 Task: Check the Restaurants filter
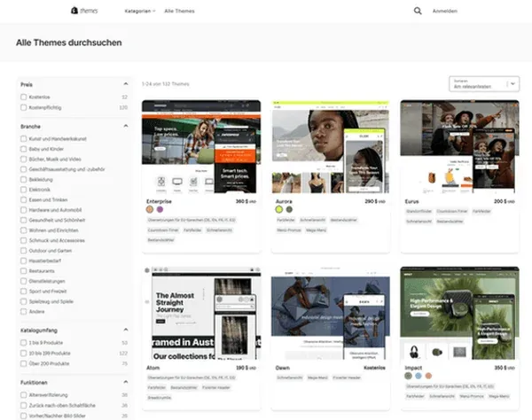click(x=23, y=271)
